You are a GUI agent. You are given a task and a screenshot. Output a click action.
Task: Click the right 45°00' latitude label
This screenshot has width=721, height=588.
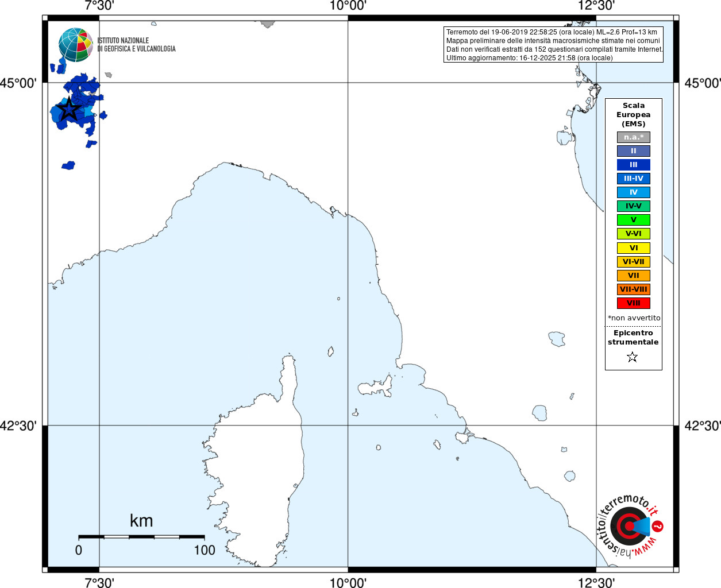point(702,83)
